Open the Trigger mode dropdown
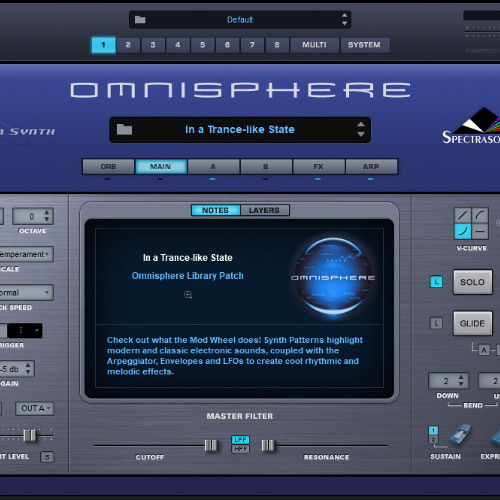The image size is (500, 500). (x=24, y=330)
